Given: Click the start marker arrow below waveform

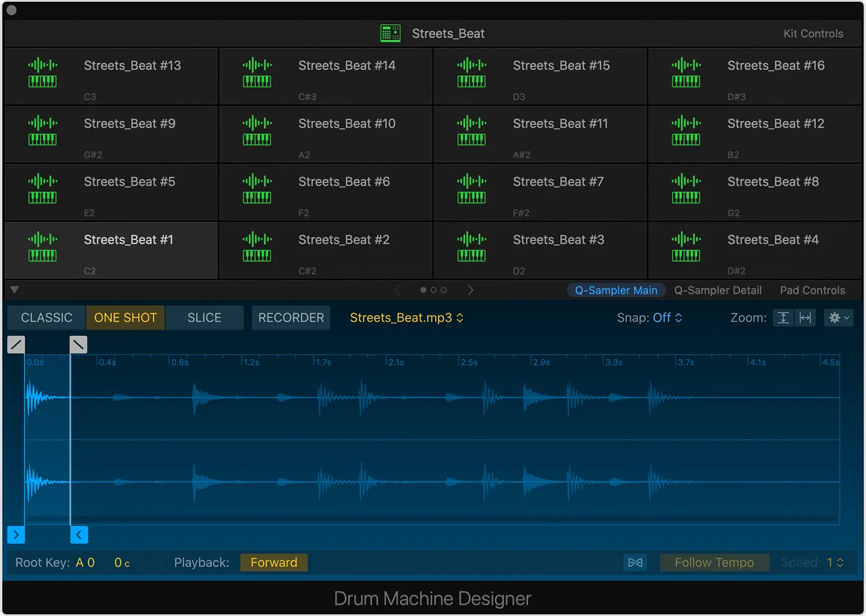Looking at the screenshot, I should [16, 535].
